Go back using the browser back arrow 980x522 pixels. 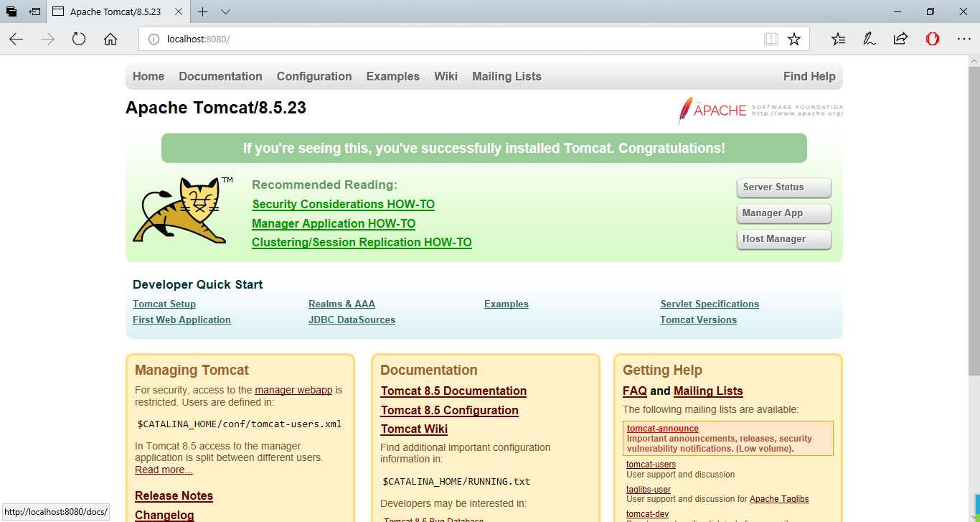point(17,39)
